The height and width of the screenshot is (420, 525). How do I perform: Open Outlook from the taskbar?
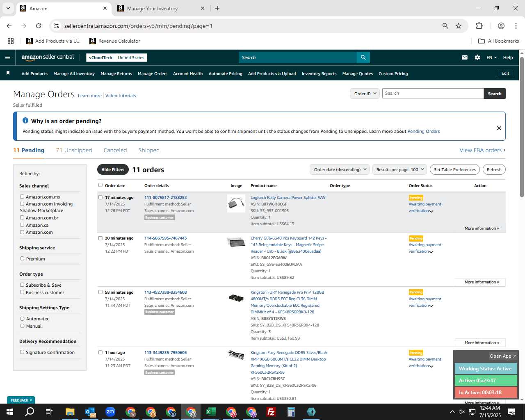click(x=90, y=412)
